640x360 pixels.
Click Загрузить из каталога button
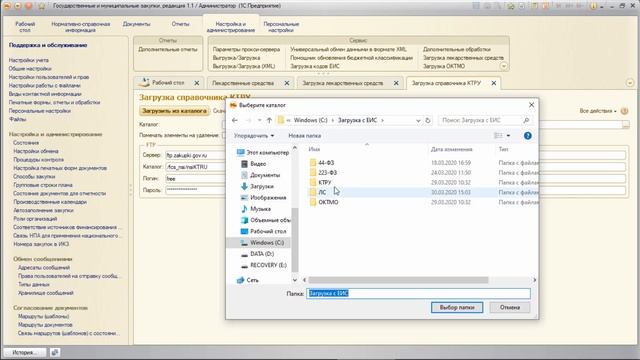pyautogui.click(x=174, y=111)
